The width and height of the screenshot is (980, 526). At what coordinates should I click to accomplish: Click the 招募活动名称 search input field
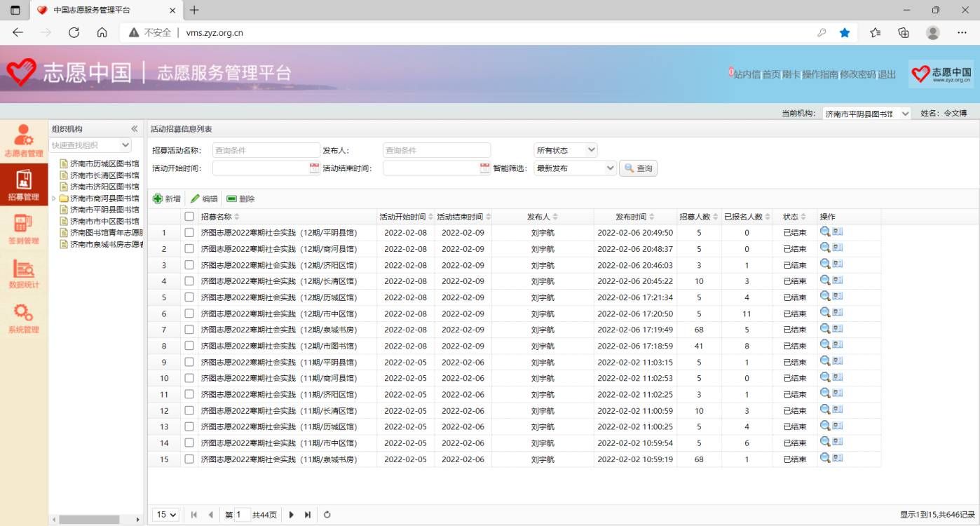(x=266, y=150)
